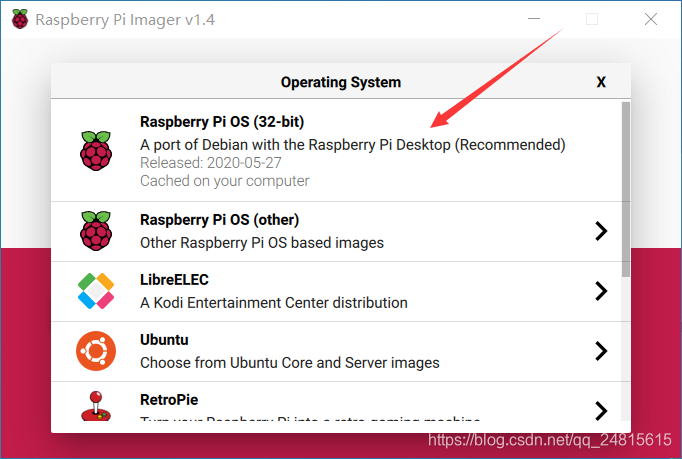
Task: Minimize the Raspberry Pi Imager window
Action: (x=534, y=19)
